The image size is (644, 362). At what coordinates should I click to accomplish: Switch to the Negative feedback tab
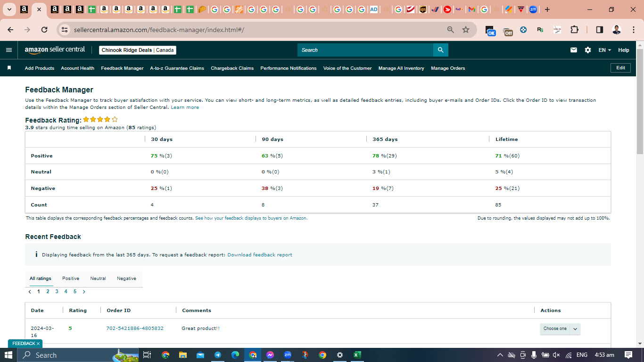(126, 279)
